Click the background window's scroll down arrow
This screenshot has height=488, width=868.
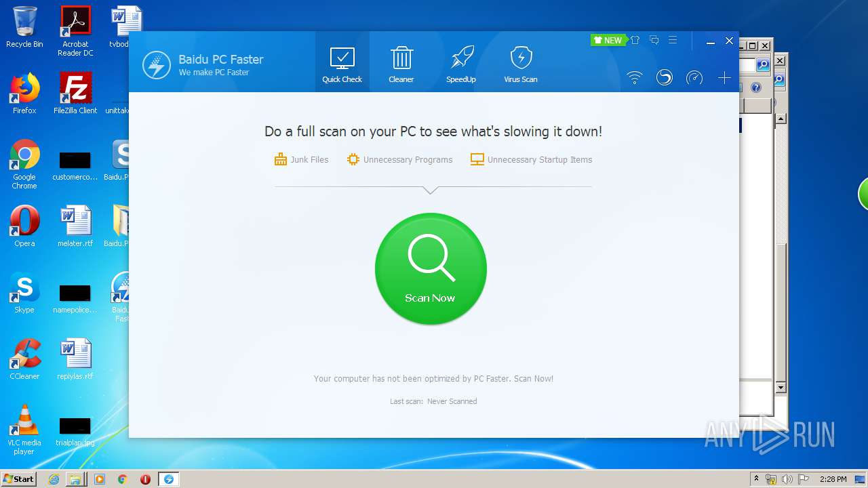click(x=781, y=388)
